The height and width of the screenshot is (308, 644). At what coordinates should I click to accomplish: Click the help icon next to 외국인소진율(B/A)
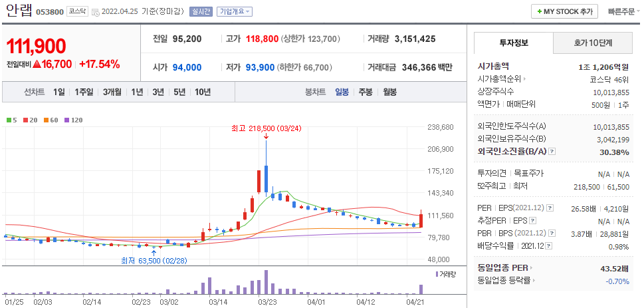(552, 152)
